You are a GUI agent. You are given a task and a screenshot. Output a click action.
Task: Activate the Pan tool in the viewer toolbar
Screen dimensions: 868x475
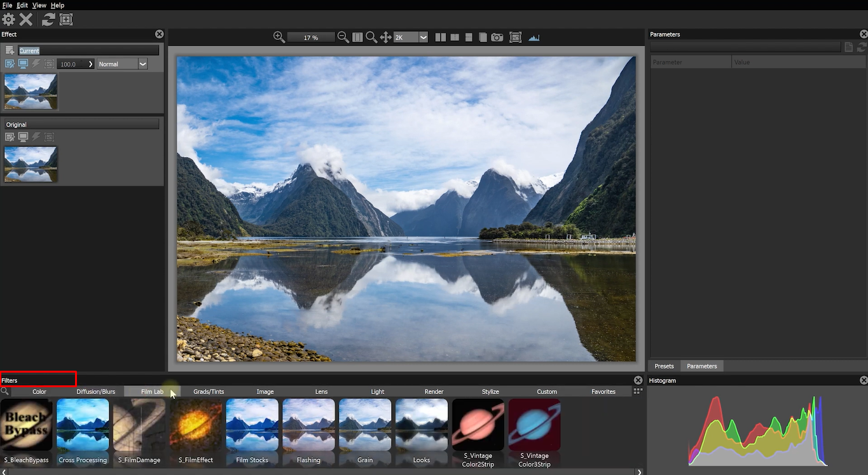coord(385,37)
